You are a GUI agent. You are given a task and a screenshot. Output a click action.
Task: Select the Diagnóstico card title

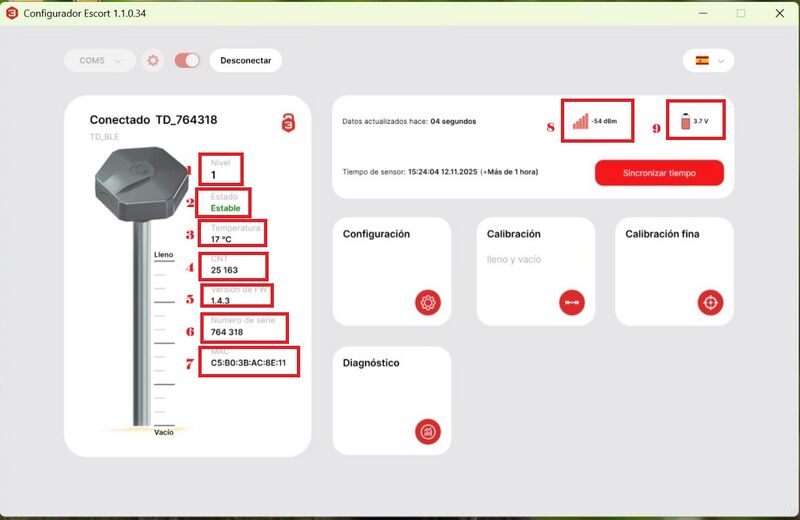pos(371,363)
